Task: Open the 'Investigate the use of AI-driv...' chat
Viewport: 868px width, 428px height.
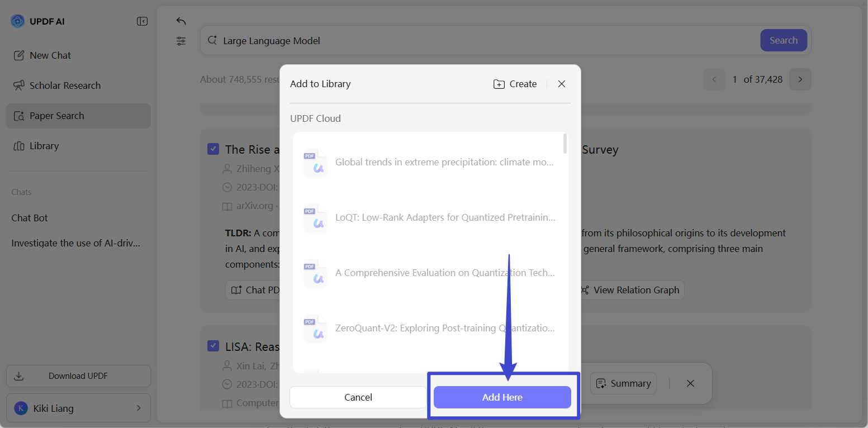Action: (75, 243)
